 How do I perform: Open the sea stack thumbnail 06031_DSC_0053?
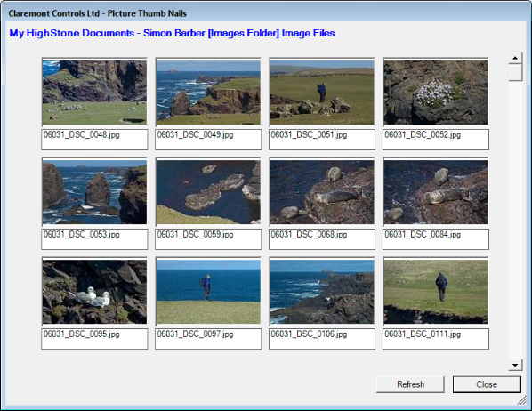[94, 192]
